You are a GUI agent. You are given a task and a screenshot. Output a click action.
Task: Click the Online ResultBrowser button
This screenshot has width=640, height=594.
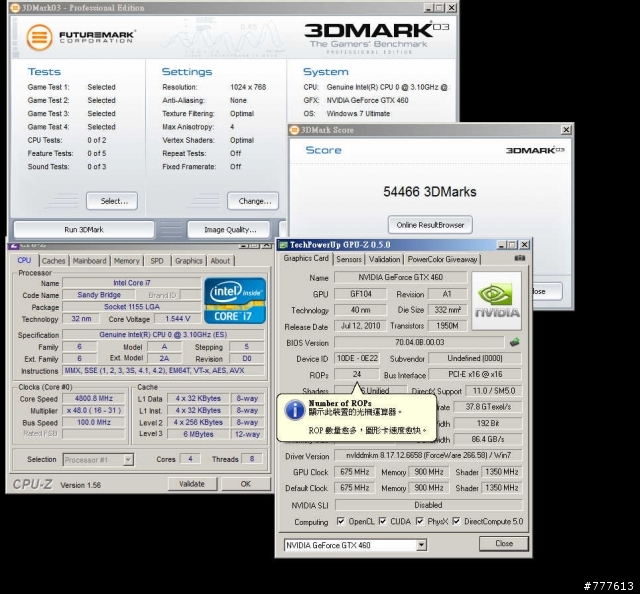coord(430,225)
